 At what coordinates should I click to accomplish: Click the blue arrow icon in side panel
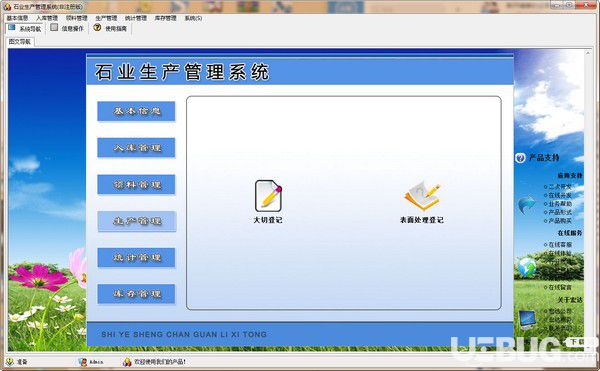[x=527, y=205]
